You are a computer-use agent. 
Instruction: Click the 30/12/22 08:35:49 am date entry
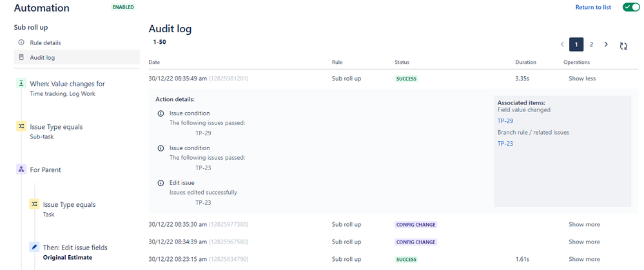177,79
